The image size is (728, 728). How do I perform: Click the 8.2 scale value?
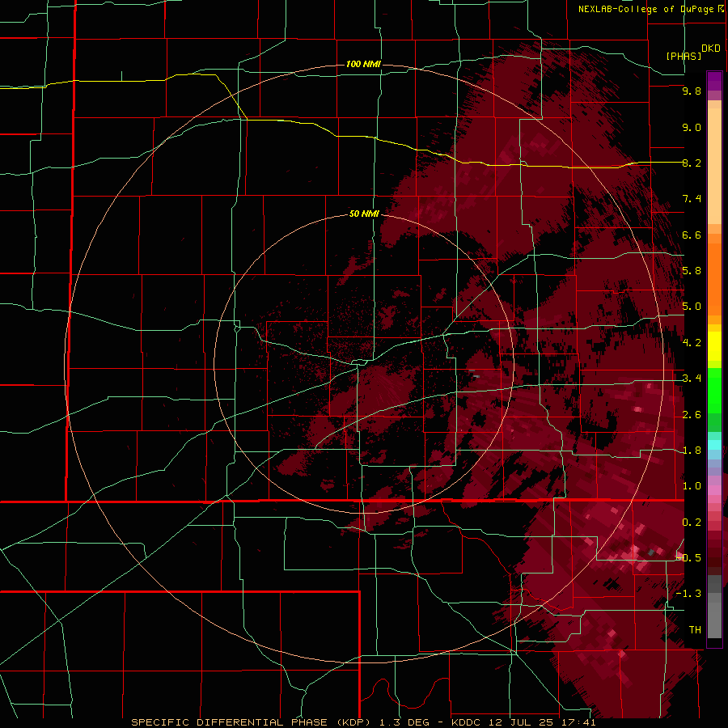point(692,163)
